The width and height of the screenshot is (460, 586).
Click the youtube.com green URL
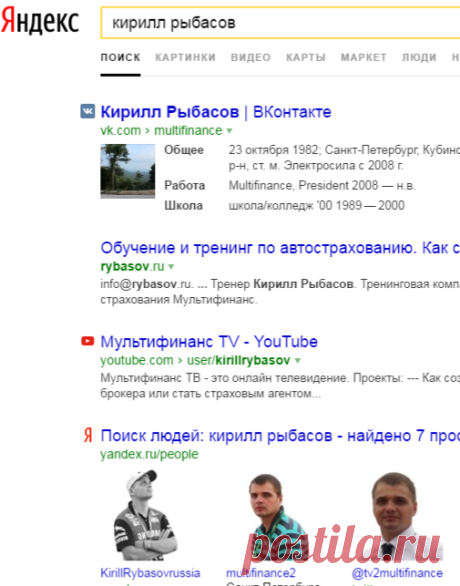pos(137,360)
